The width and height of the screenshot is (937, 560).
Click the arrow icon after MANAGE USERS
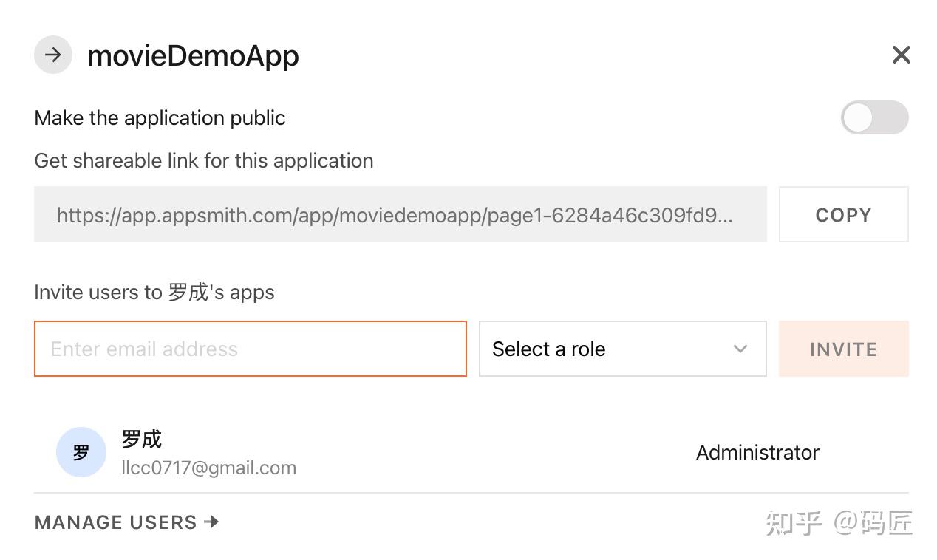pyautogui.click(x=212, y=522)
